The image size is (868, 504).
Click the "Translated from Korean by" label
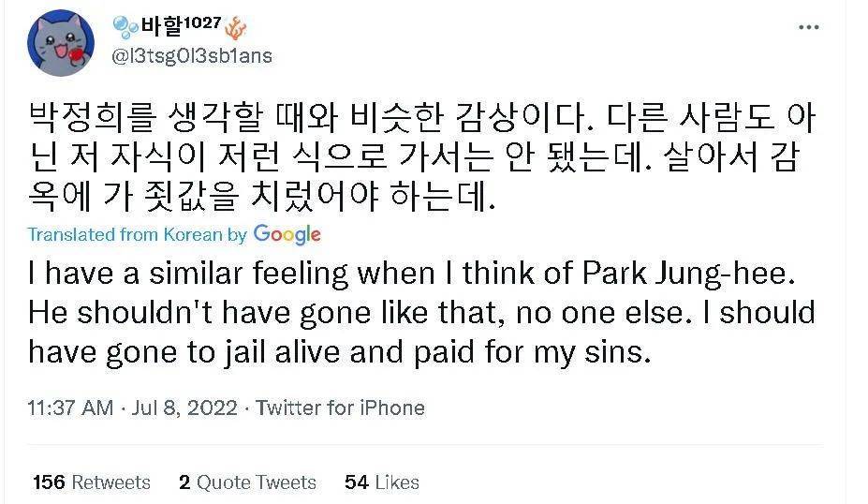tap(137, 234)
